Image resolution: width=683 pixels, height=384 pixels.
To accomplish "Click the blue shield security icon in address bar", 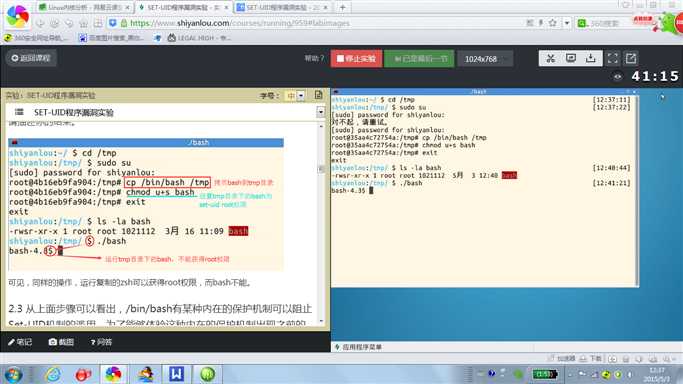I will point(112,23).
